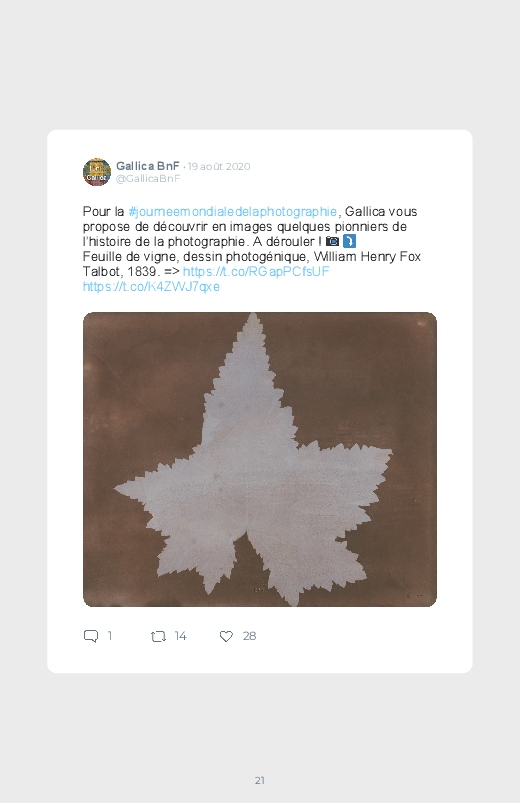
Task: Open the vine leaf photograph image
Action: (260, 459)
